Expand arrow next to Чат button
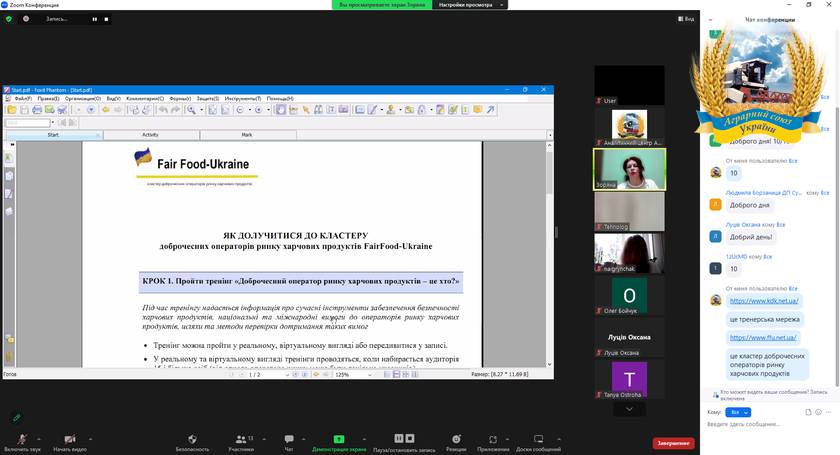The image size is (840, 455). [303, 439]
